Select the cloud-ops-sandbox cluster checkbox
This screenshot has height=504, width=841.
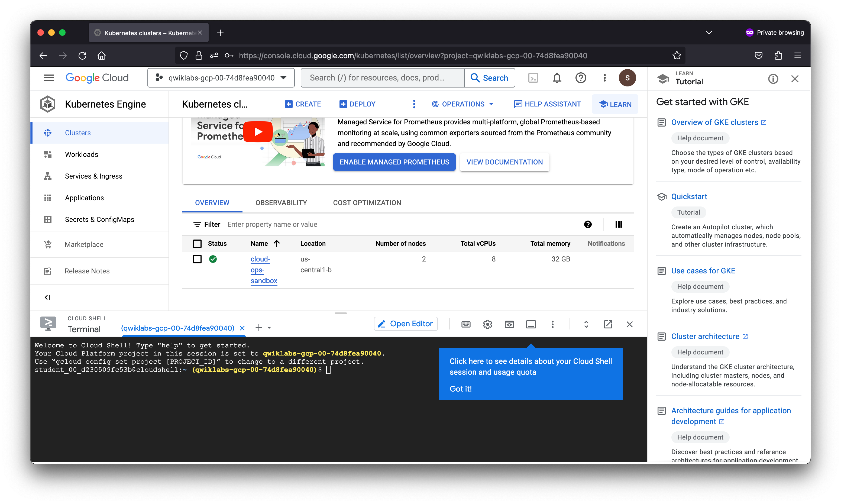coord(197,259)
